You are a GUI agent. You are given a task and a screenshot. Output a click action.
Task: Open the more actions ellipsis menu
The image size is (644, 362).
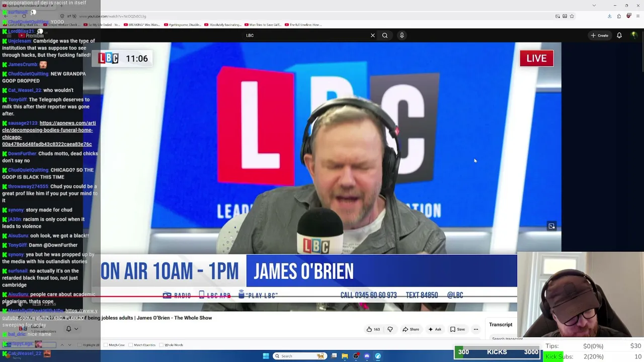[x=475, y=329]
